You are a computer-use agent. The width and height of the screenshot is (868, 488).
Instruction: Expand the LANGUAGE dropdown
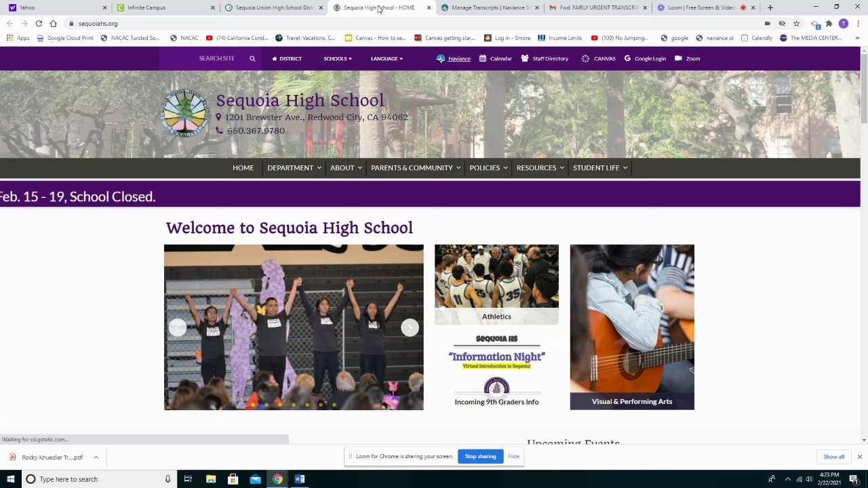click(387, 58)
